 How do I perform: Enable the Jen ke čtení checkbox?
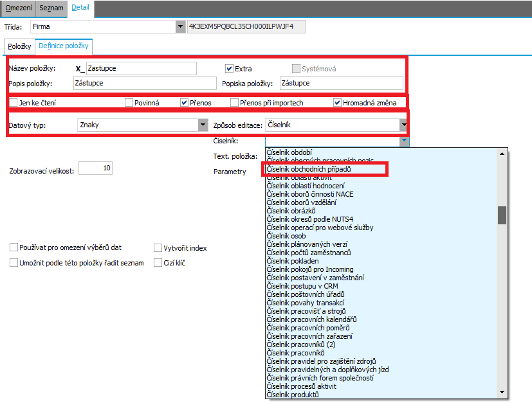pyautogui.click(x=14, y=102)
